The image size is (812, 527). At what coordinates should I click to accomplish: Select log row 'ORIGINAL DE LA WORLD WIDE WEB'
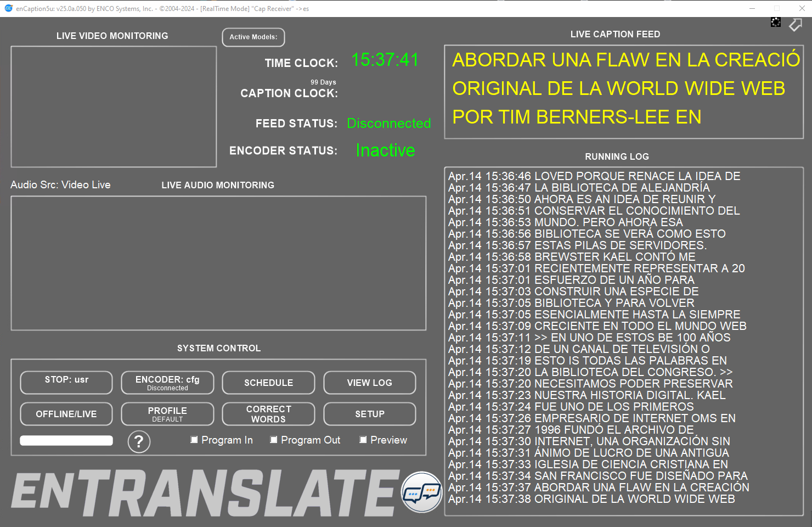coord(591,499)
